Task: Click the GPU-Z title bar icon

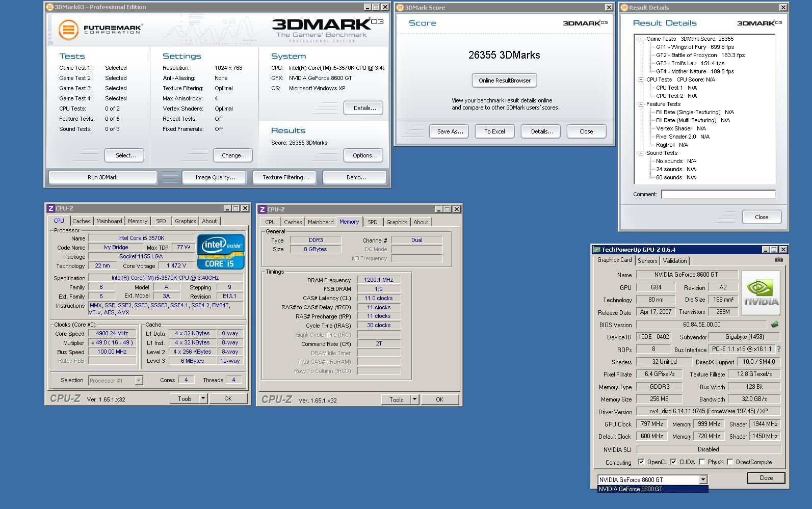Action: click(x=597, y=250)
